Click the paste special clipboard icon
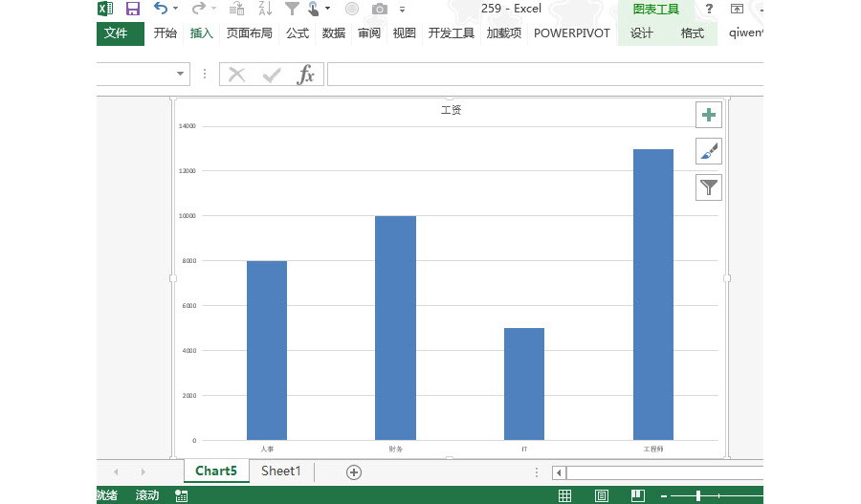861x504 pixels. click(236, 9)
